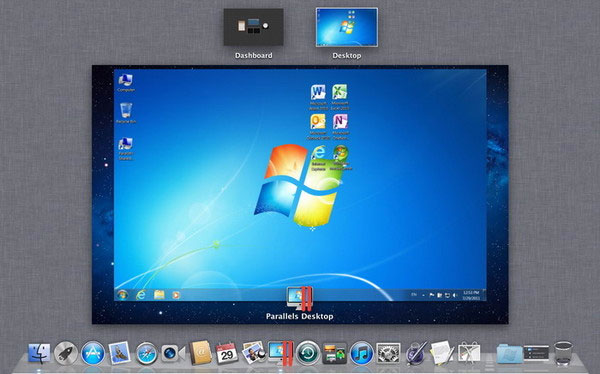Open the EN language bar selector

click(x=414, y=295)
